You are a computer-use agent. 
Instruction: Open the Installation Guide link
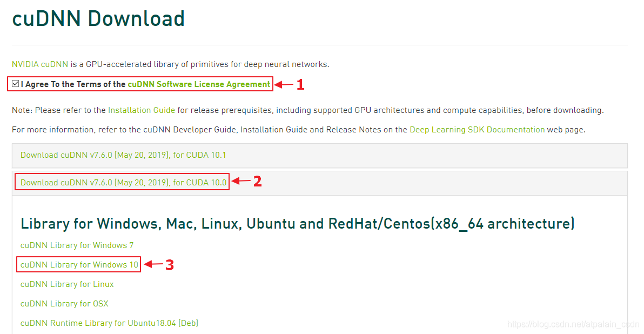[x=142, y=110]
